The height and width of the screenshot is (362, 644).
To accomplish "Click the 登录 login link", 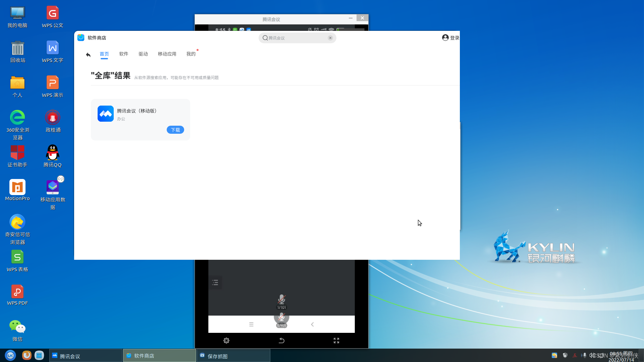I will (x=454, y=38).
